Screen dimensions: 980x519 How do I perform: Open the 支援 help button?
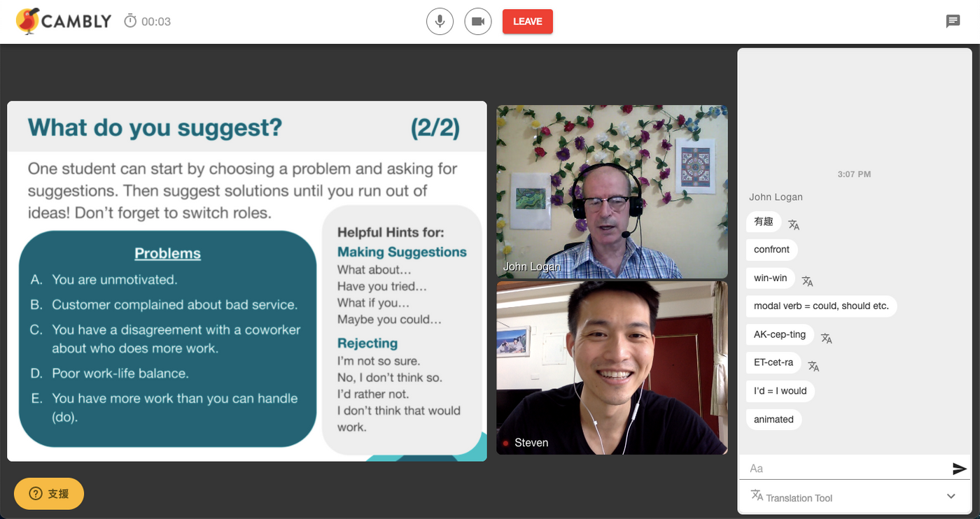tap(49, 494)
